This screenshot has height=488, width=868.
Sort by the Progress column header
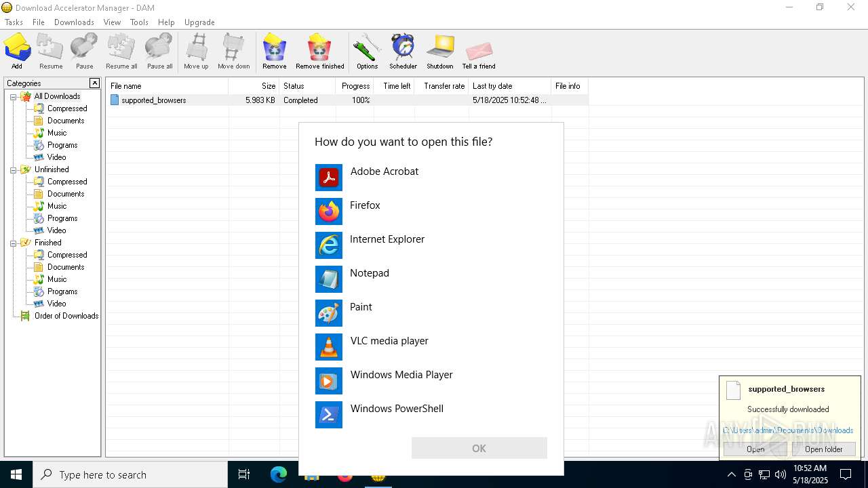[354, 86]
